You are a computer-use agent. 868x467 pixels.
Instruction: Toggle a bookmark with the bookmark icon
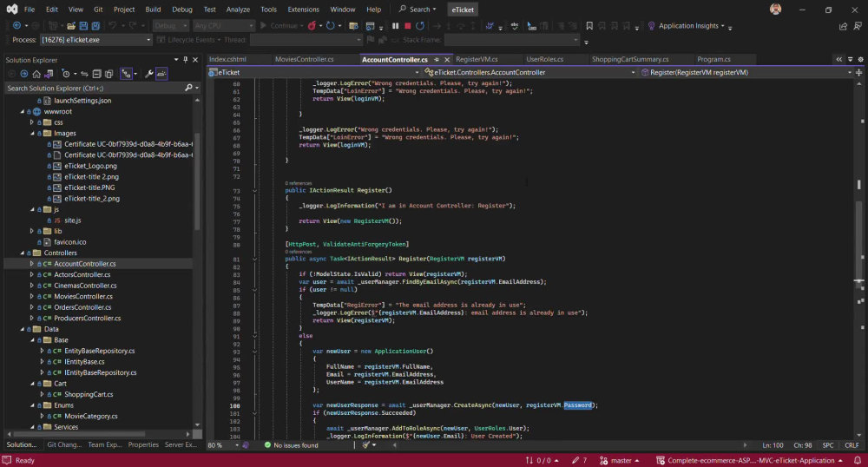589,25
